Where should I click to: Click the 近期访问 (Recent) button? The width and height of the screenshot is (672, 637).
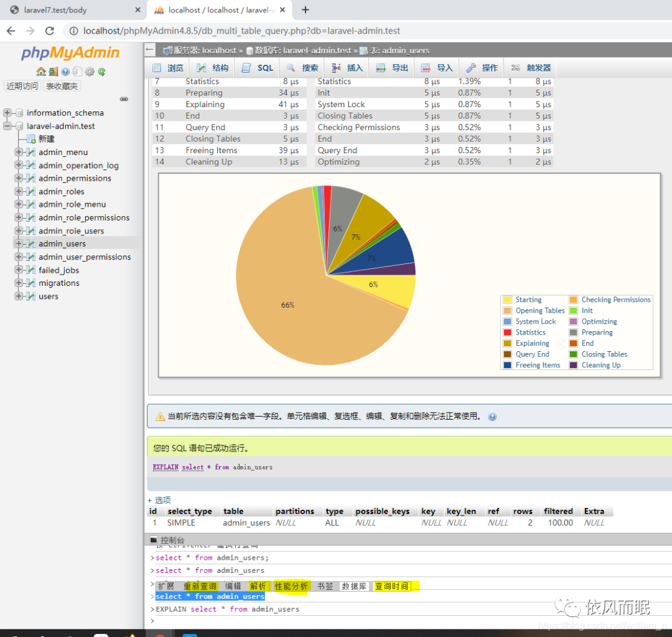point(22,86)
